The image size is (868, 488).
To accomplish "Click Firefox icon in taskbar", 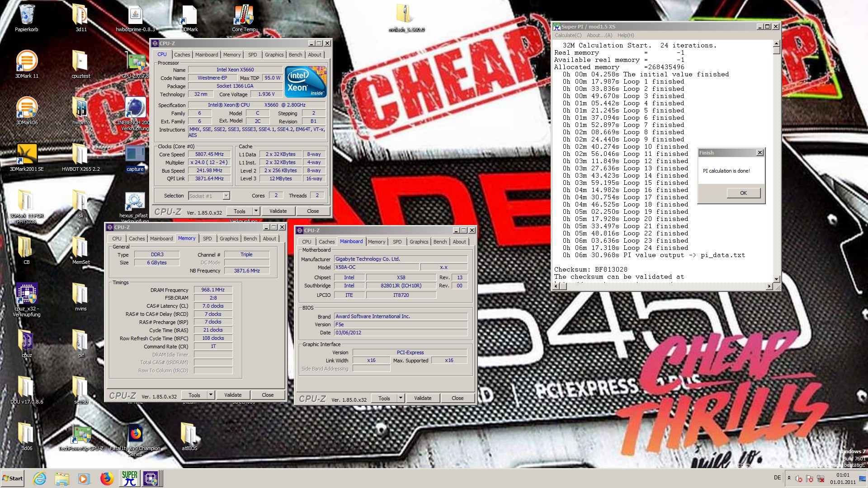I will [x=107, y=479].
